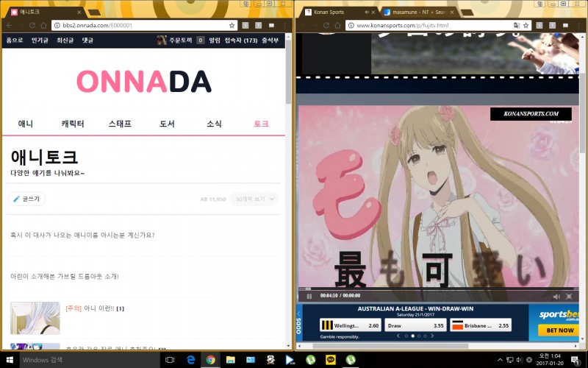Image resolution: width=588 pixels, height=368 pixels.
Task: Open File Explorer from the taskbar
Action: 230,360
